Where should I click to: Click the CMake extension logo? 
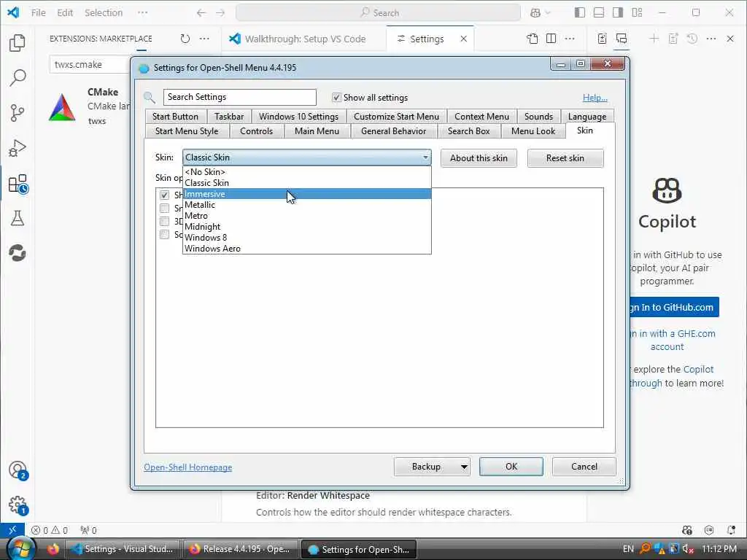pos(62,106)
